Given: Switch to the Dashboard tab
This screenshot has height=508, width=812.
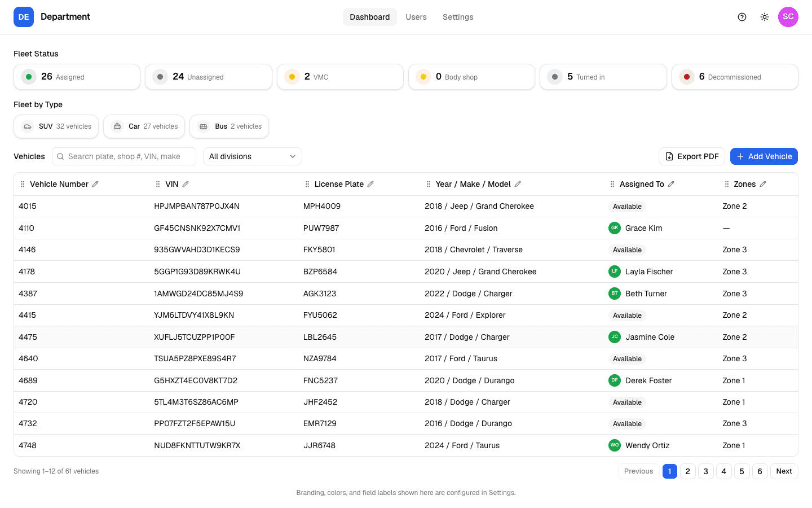Looking at the screenshot, I should (369, 17).
